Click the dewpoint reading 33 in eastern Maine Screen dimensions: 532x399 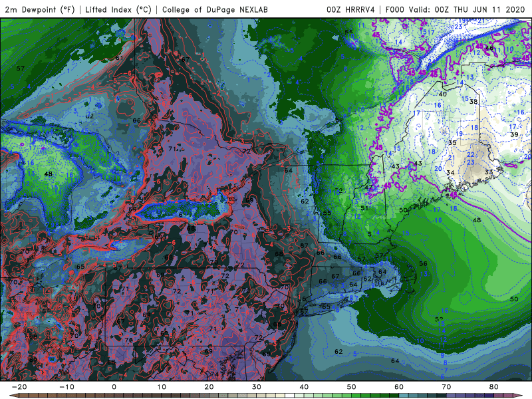(x=489, y=172)
